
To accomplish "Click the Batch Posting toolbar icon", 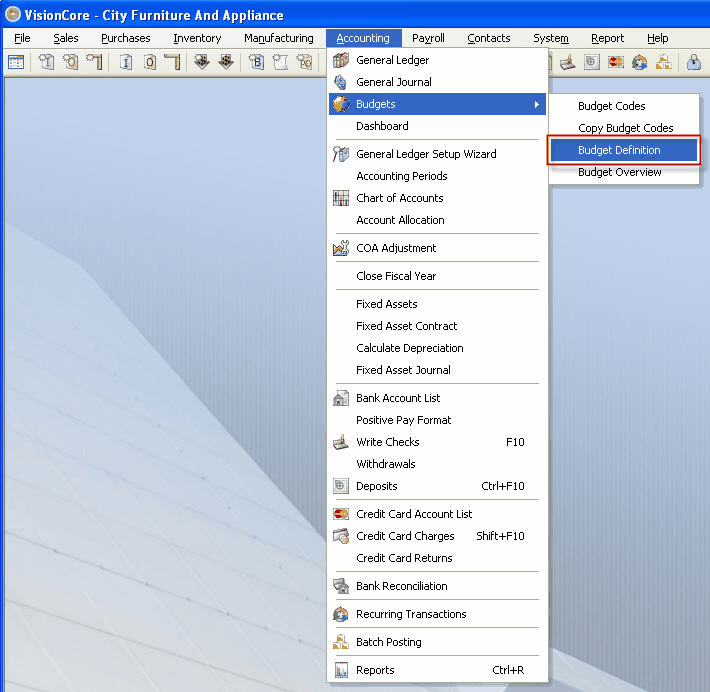I will 663,62.
